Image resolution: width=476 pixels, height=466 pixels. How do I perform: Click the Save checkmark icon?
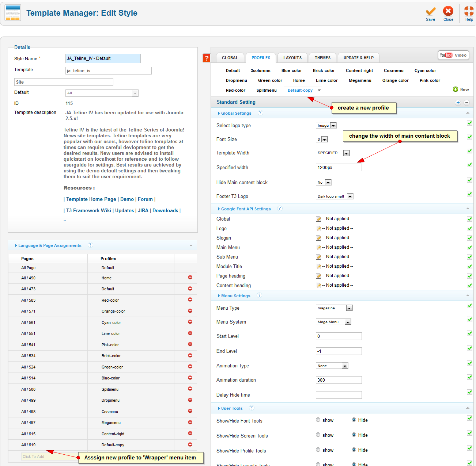[x=430, y=12]
